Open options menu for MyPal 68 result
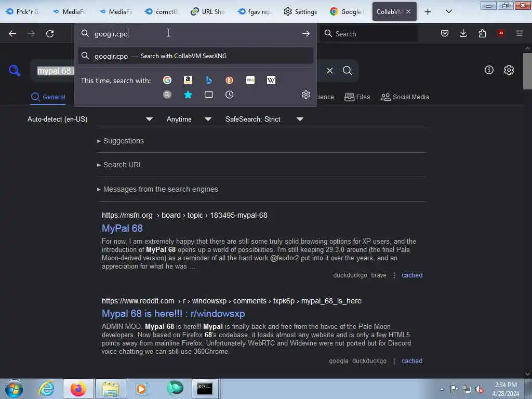 tap(394, 275)
